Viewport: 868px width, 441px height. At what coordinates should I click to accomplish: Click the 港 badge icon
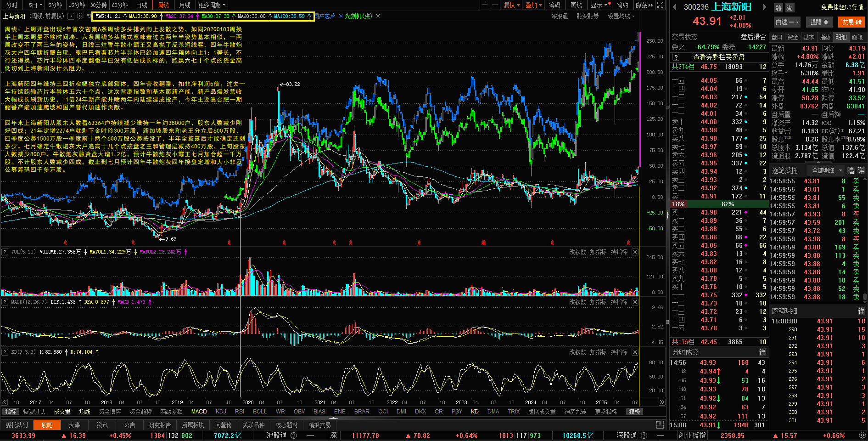[790, 8]
